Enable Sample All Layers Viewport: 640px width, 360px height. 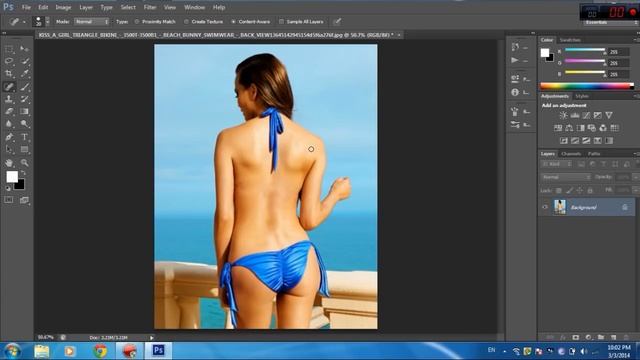click(301, 22)
